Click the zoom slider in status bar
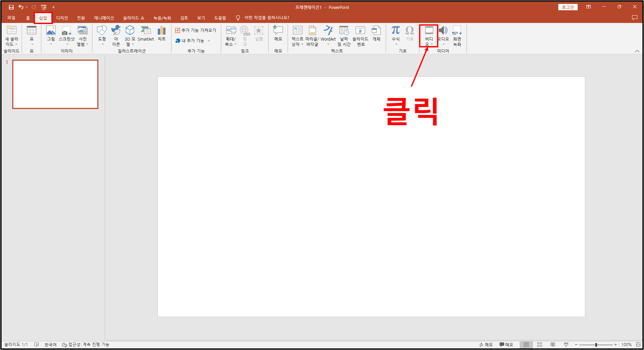644x350 pixels. point(596,345)
